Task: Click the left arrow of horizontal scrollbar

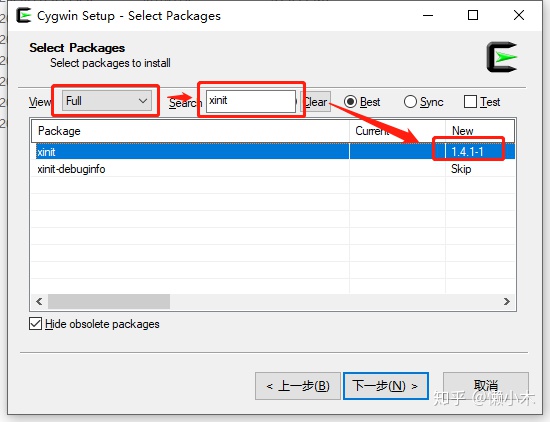Action: [39, 301]
